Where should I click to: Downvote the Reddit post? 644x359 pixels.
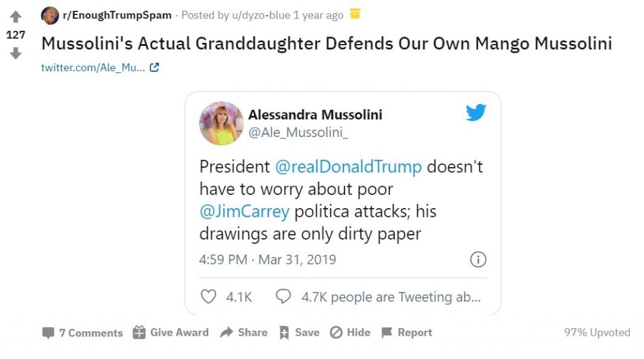coord(16,53)
